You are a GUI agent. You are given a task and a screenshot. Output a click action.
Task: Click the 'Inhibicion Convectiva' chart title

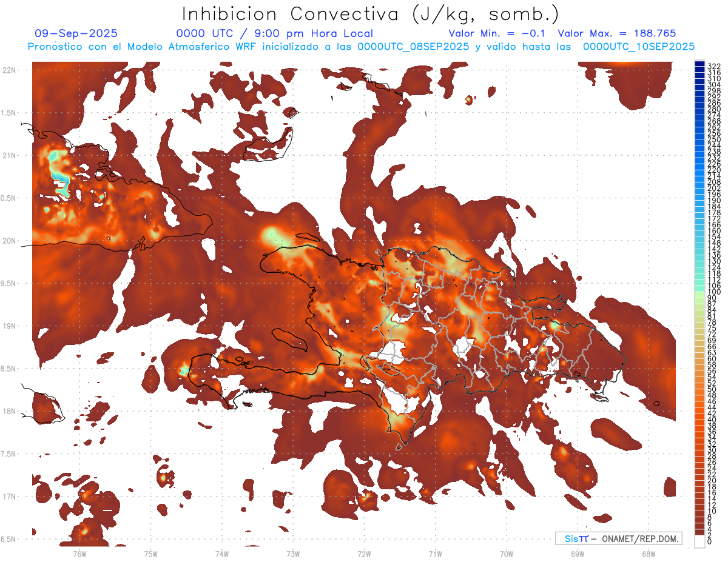click(x=371, y=15)
